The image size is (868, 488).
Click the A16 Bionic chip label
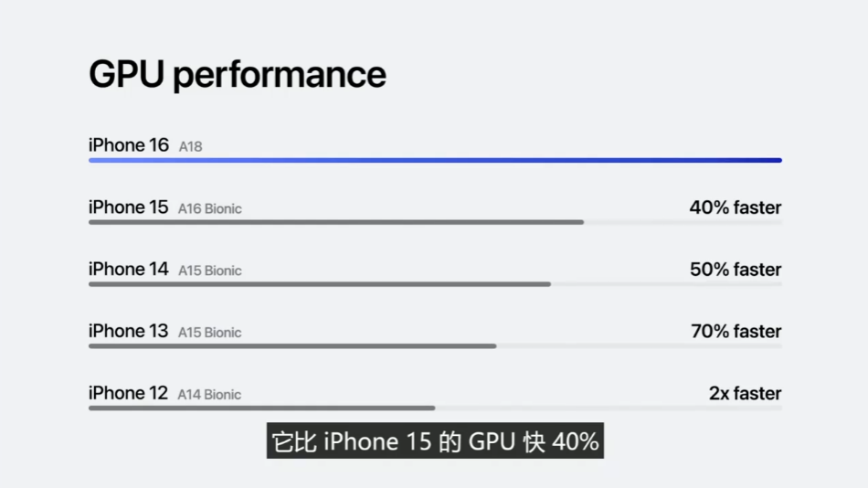tap(209, 208)
